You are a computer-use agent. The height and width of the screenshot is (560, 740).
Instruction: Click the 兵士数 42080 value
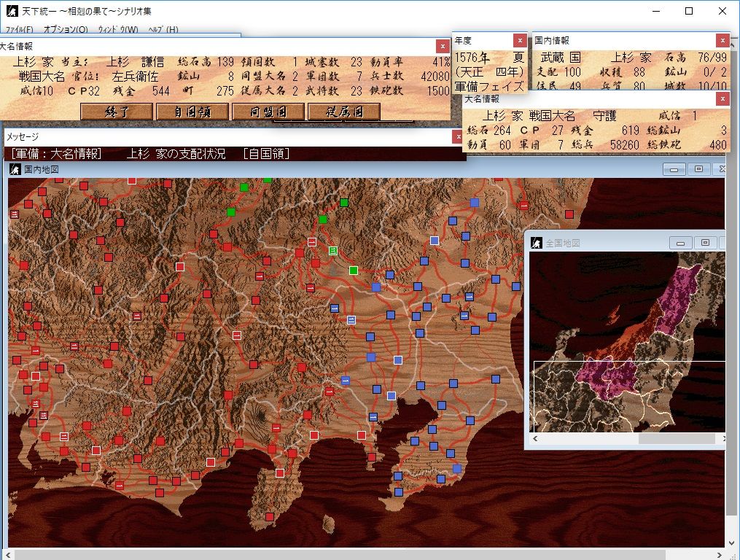(435, 77)
